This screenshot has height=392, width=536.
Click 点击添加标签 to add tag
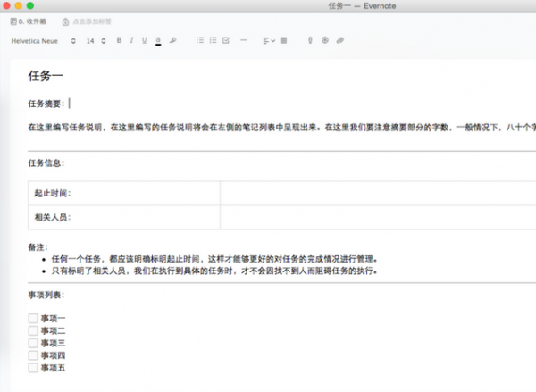pos(91,21)
